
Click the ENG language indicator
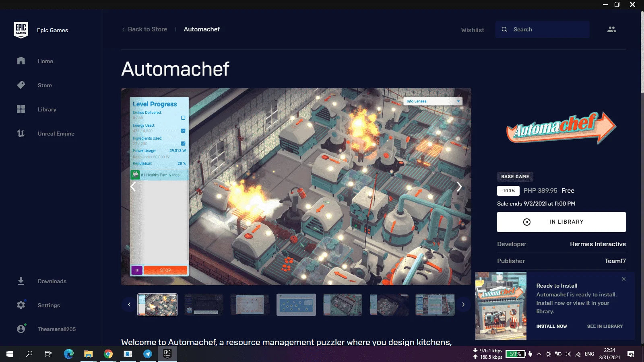click(x=589, y=354)
